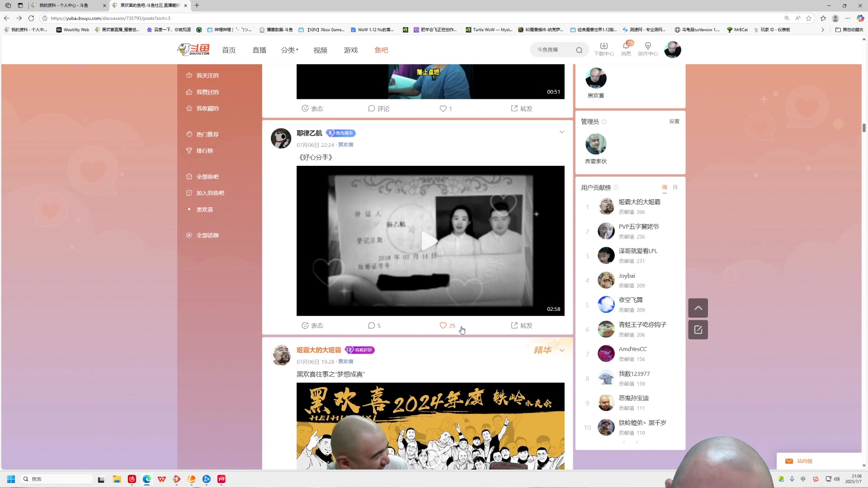The image size is (868, 488).
Task: Go to 鱼吧 in top navigation
Action: pyautogui.click(x=382, y=50)
